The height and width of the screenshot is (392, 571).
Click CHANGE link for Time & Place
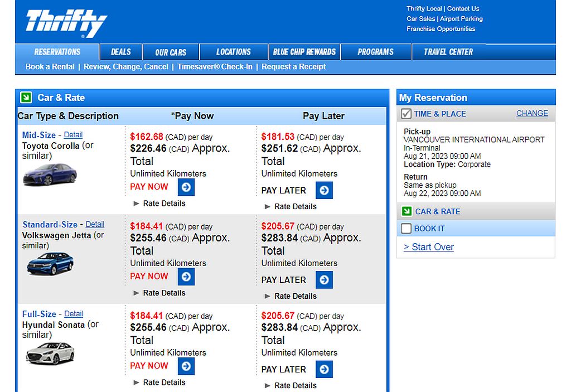coord(532,113)
